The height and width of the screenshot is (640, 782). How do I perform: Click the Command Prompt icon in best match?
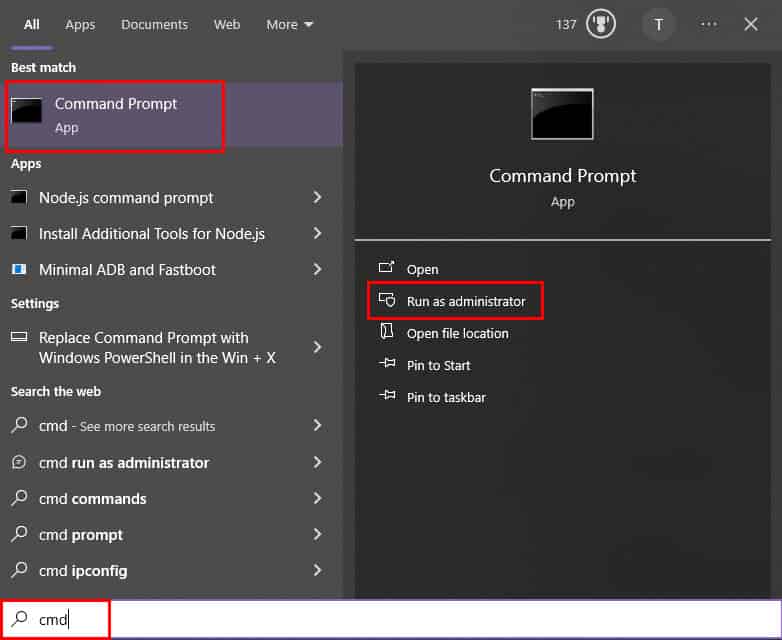point(26,110)
